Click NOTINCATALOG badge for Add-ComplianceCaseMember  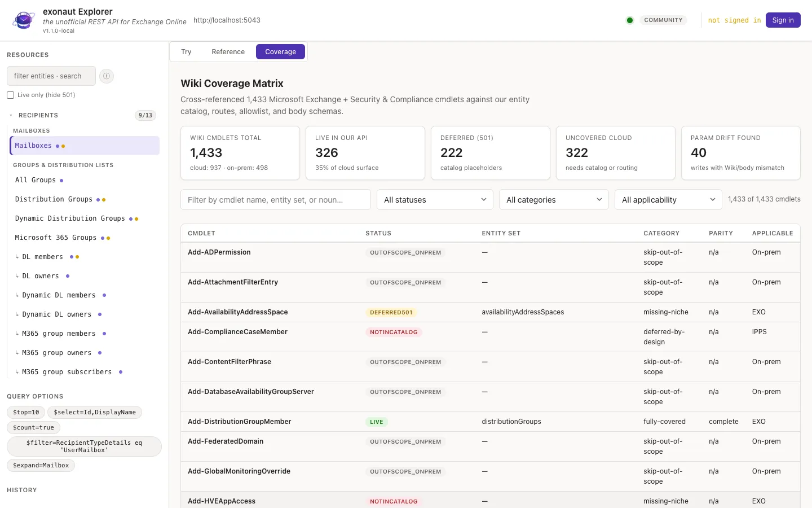394,332
